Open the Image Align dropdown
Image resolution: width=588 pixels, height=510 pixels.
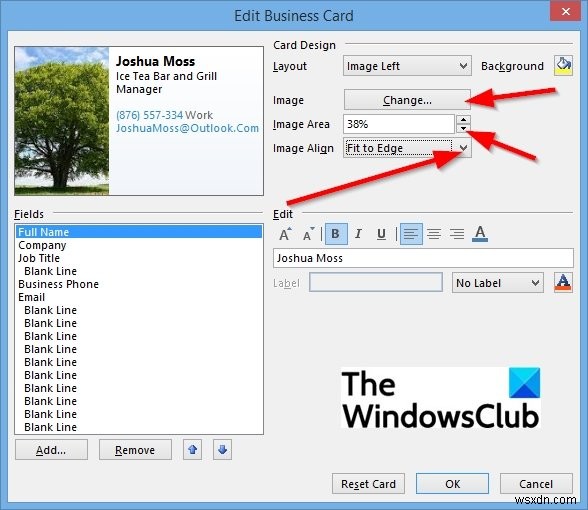click(407, 148)
